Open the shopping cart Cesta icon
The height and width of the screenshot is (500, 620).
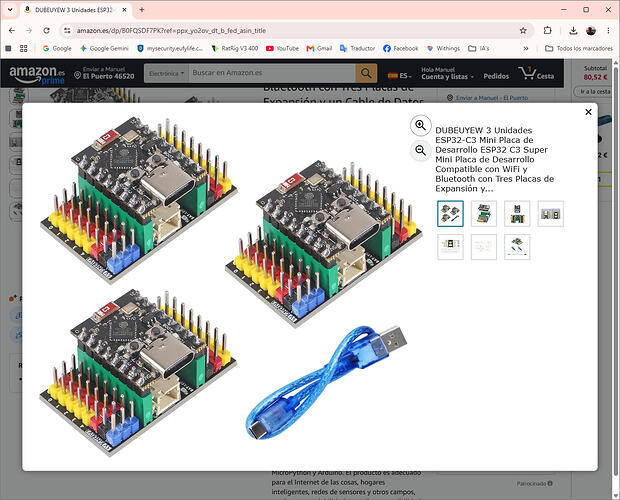coord(536,73)
